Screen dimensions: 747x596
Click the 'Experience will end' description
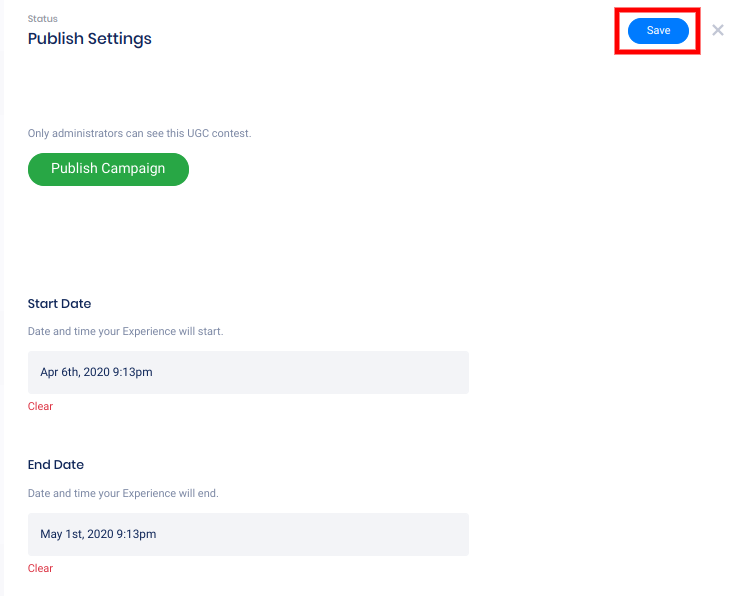(x=123, y=493)
